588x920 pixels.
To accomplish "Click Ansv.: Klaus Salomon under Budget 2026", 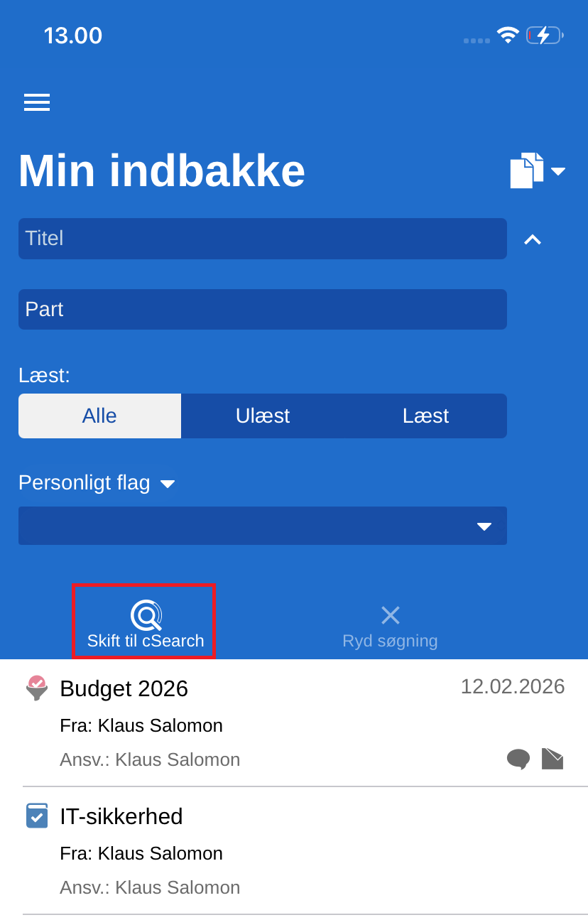I will 150,759.
